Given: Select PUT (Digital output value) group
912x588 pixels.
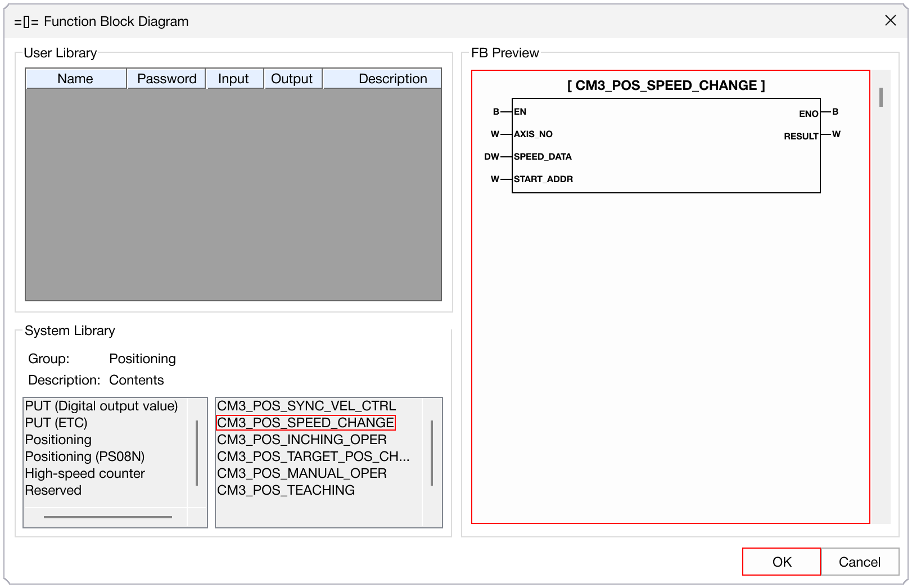Looking at the screenshot, I should coord(101,406).
